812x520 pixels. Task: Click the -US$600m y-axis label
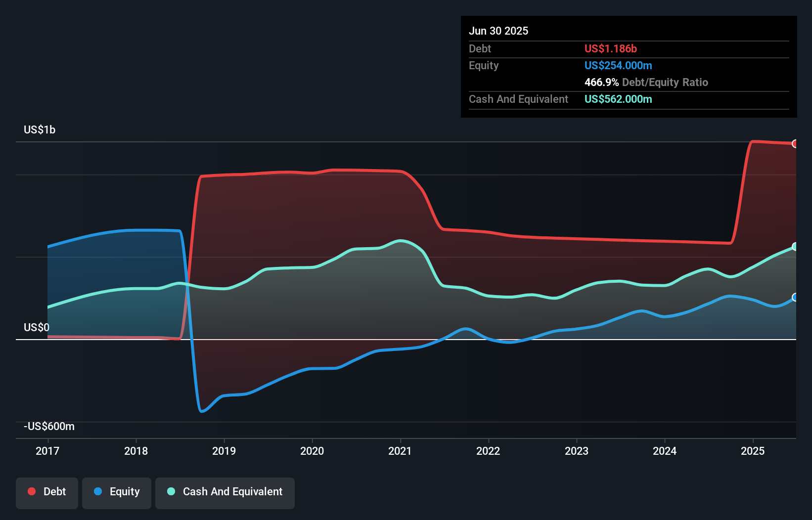pyautogui.click(x=49, y=427)
